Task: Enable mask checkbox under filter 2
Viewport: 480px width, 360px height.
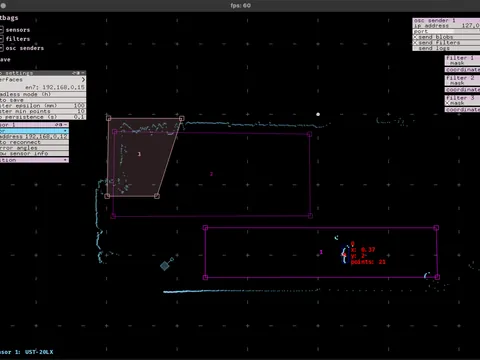Action: tap(448, 83)
